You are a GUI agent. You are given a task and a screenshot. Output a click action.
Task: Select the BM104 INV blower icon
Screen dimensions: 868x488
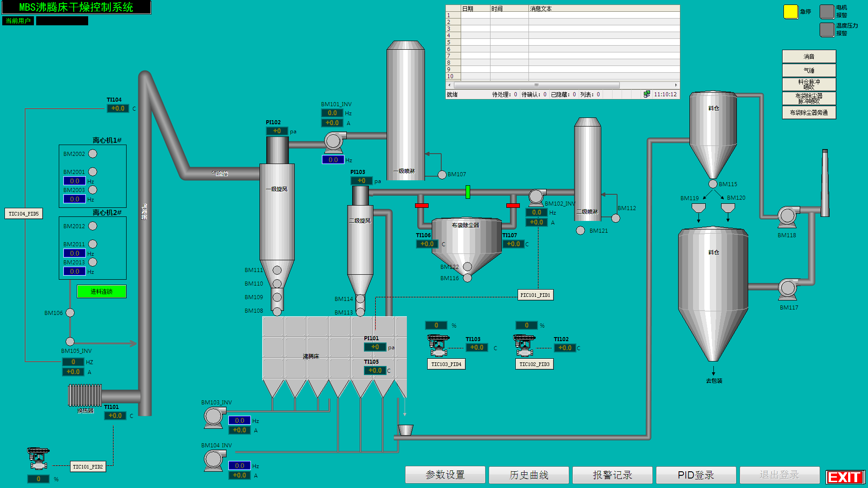point(214,460)
